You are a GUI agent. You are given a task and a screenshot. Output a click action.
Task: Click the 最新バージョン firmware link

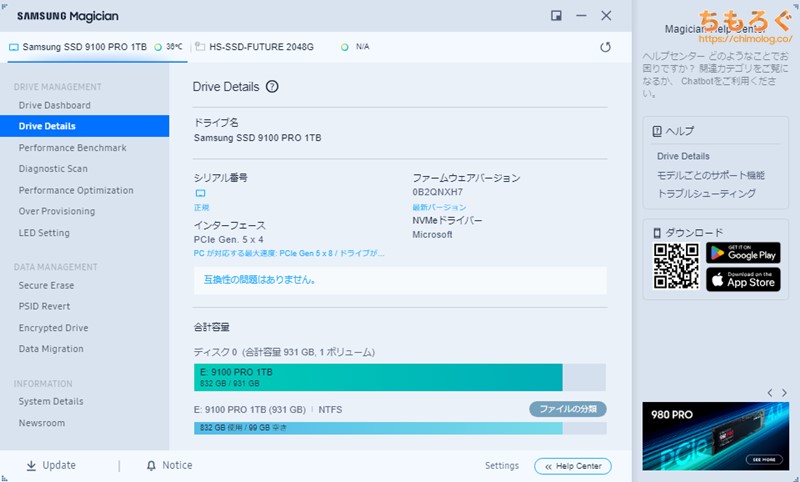(x=439, y=207)
